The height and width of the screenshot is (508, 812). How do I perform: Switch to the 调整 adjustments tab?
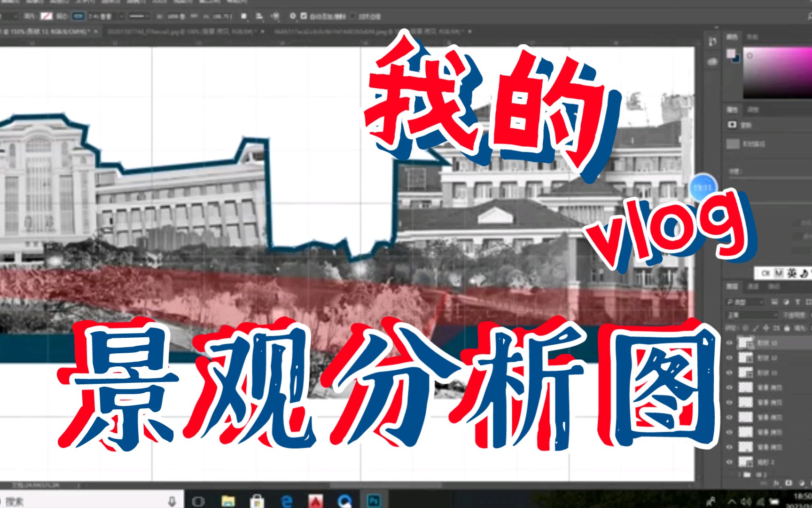(x=753, y=110)
